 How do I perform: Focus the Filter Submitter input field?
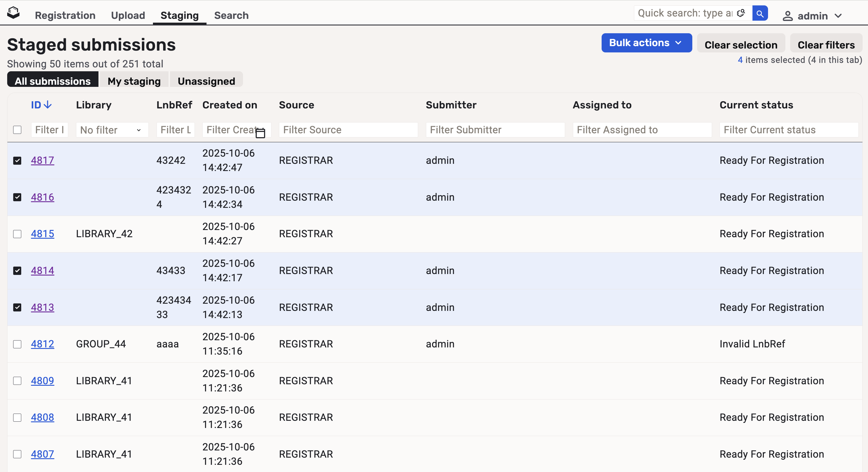(495, 130)
